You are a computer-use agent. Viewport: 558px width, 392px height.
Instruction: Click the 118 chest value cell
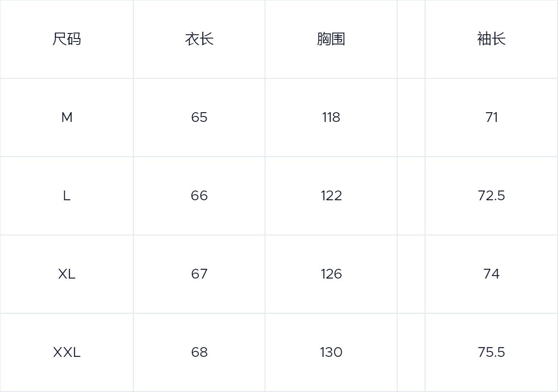331,117
